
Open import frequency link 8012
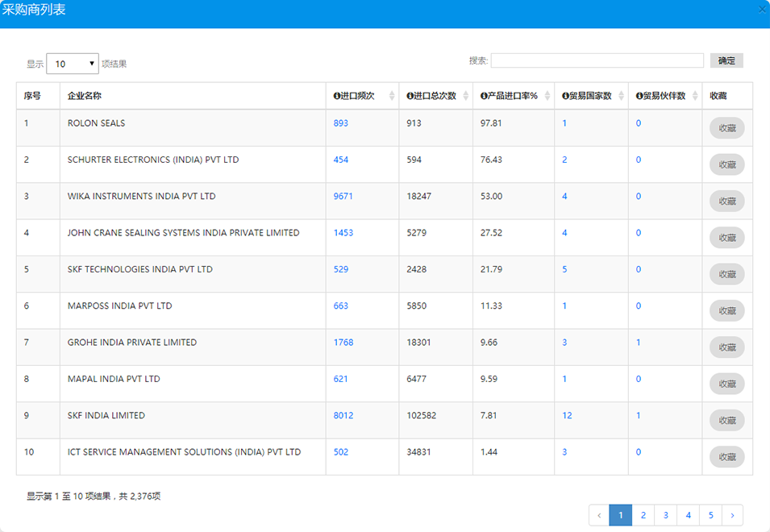[x=343, y=416]
